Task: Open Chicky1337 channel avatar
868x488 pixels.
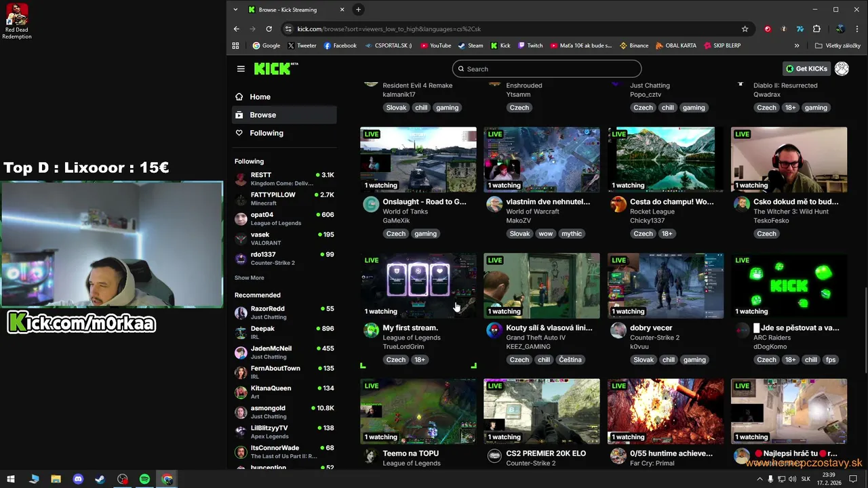Action: [x=618, y=205]
